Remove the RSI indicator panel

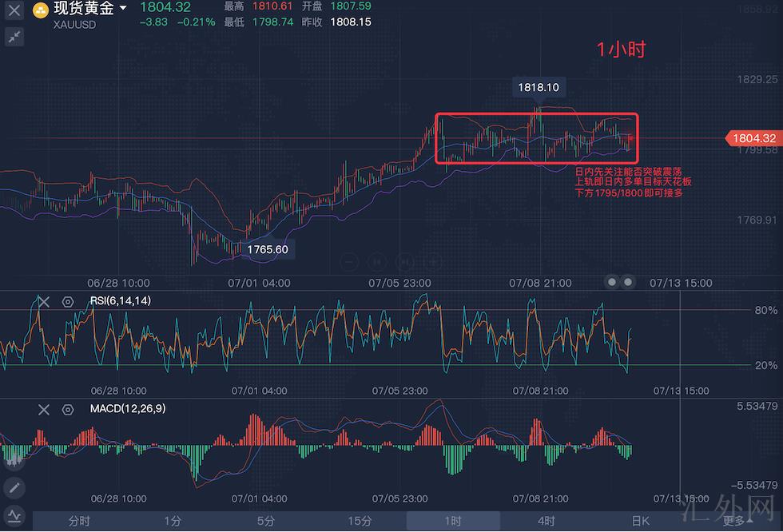point(44,301)
